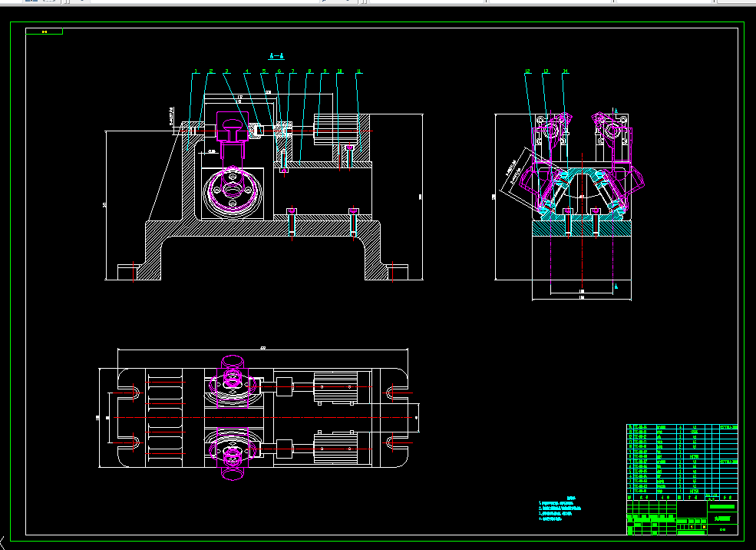This screenshot has height=550, width=756.
Task: Select part balloon number 2
Action: pyautogui.click(x=211, y=71)
